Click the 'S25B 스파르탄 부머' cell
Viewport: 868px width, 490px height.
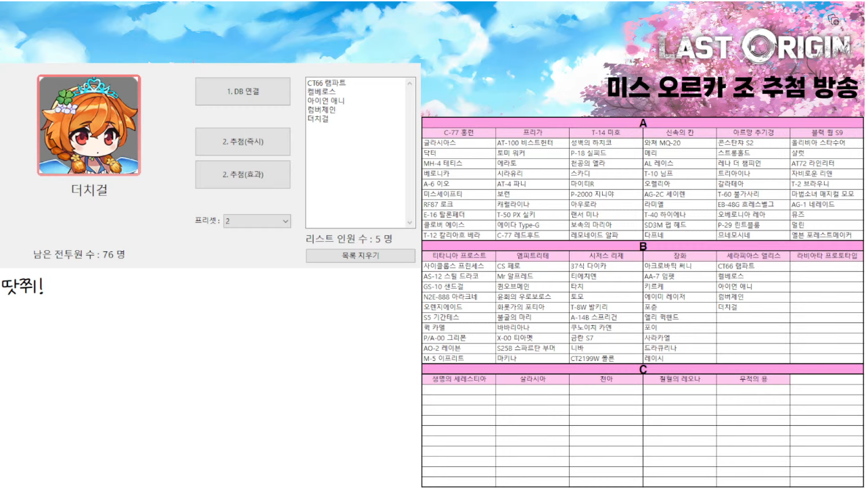532,348
